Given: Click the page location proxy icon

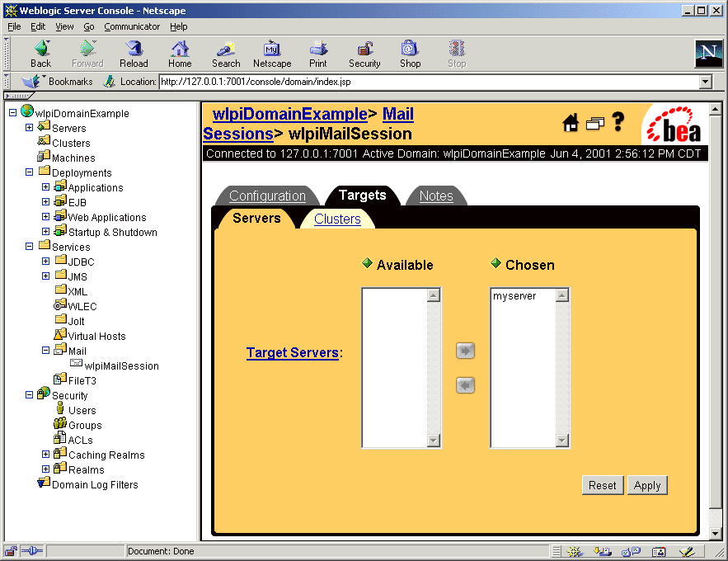Looking at the screenshot, I should click(109, 82).
